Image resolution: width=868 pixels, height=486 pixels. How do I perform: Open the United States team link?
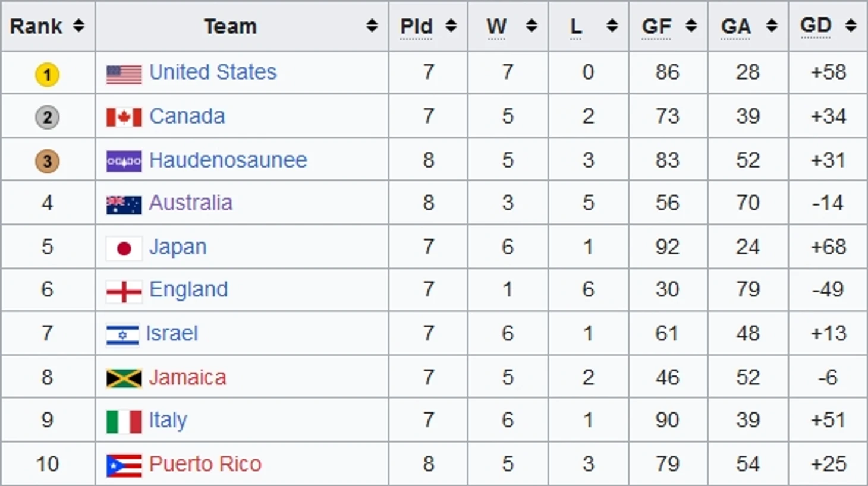[x=213, y=72]
